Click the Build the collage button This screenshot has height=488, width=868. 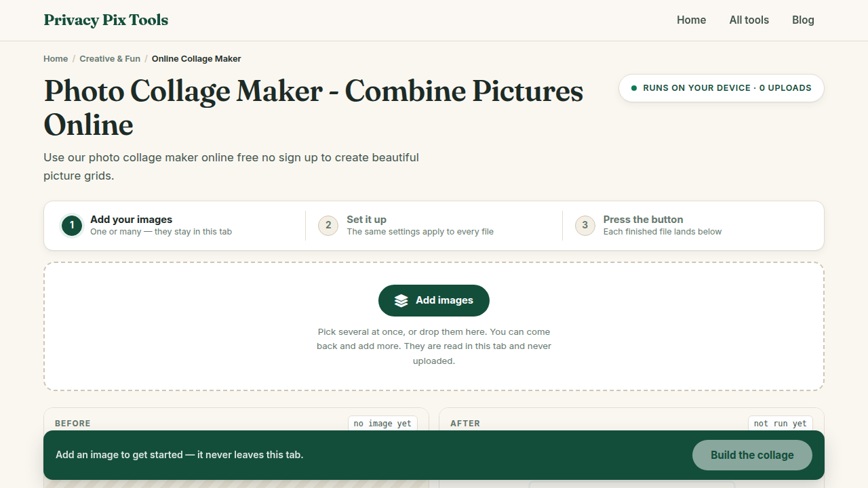coord(752,455)
